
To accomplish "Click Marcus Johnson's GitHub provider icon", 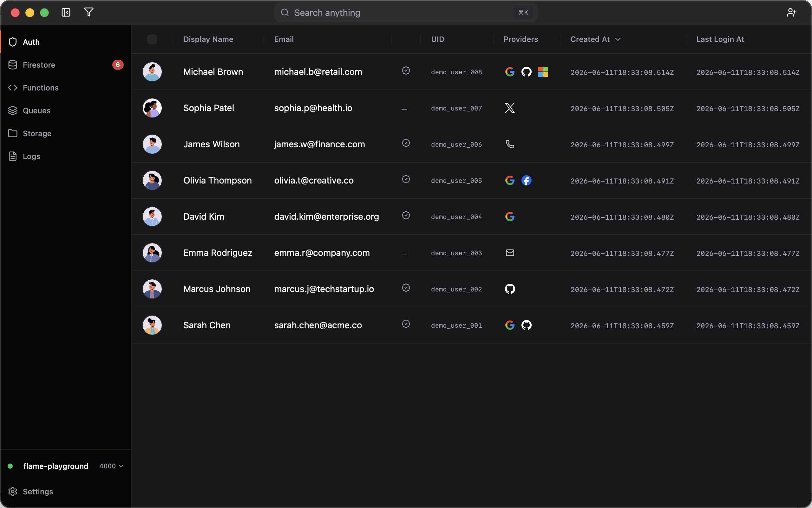I will tap(510, 289).
